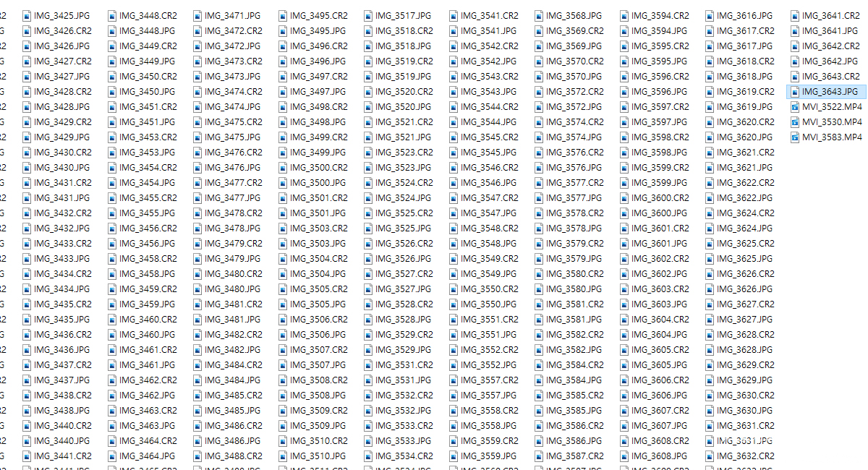
Task: Click the icon next to IMG_3600.CR2
Action: click(x=624, y=197)
